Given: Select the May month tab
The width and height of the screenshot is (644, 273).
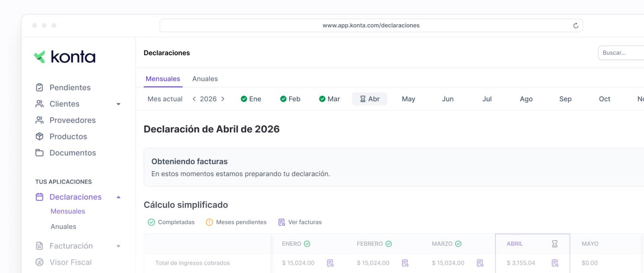Looking at the screenshot, I should [408, 99].
